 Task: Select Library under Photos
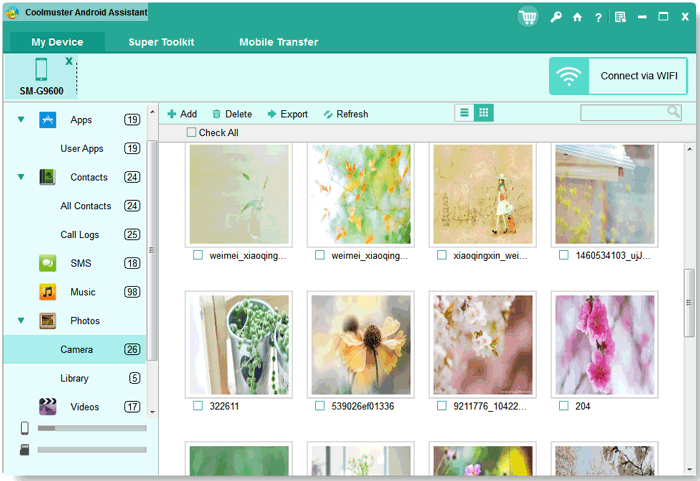tap(76, 378)
